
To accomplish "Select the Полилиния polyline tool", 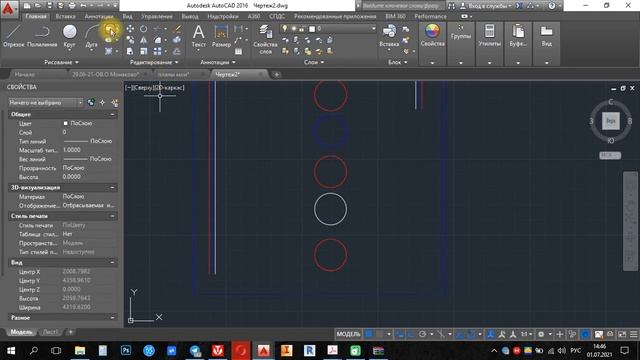I will point(42,36).
